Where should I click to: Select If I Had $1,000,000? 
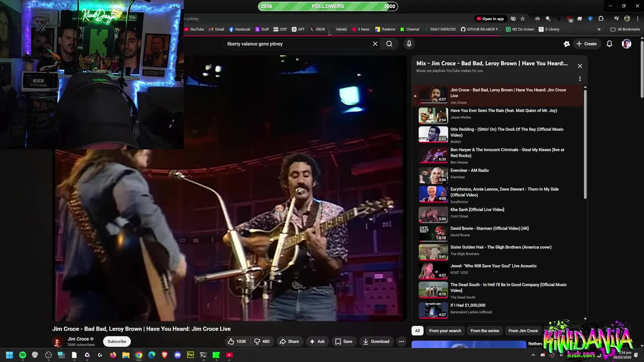pos(497,310)
